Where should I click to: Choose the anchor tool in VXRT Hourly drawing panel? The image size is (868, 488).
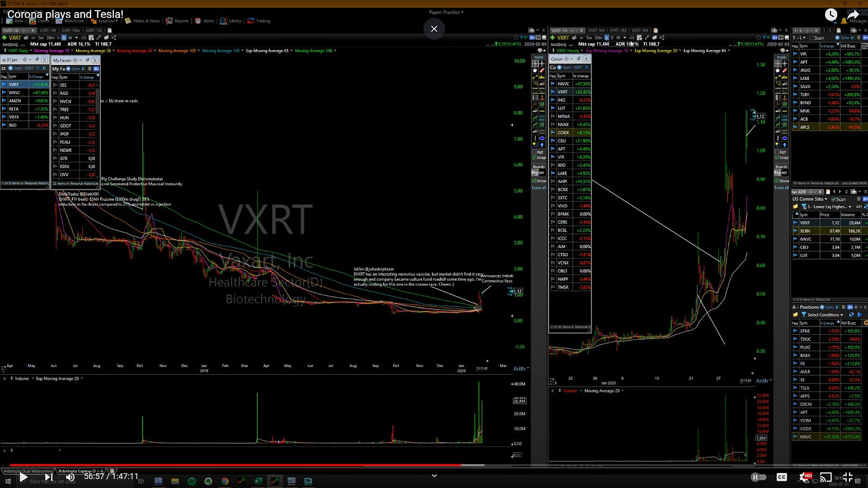785,98
